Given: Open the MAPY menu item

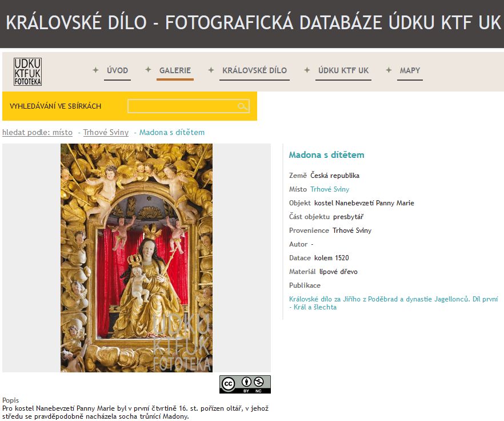Looking at the screenshot, I should tap(410, 70).
